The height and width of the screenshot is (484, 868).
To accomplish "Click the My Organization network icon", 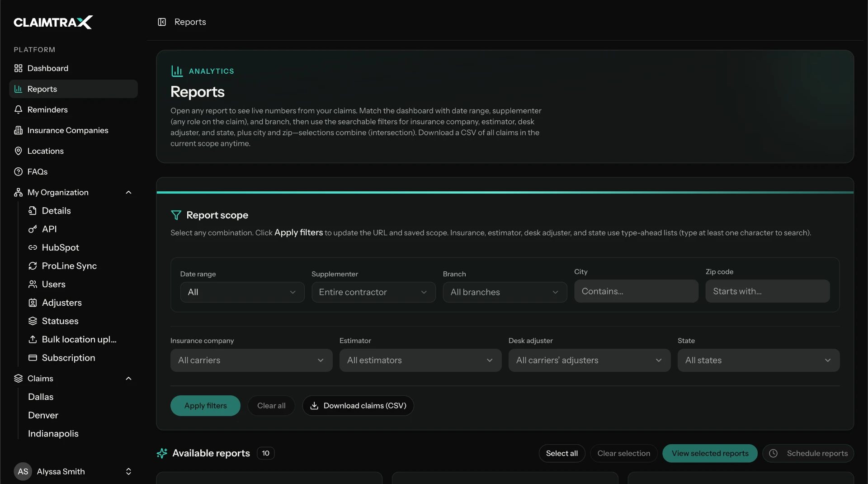I will 18,192.
